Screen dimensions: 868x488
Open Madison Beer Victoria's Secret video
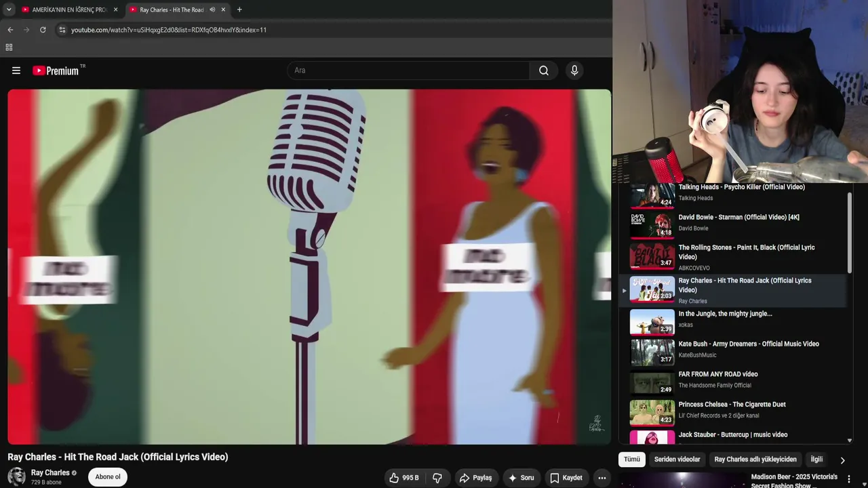(794, 481)
